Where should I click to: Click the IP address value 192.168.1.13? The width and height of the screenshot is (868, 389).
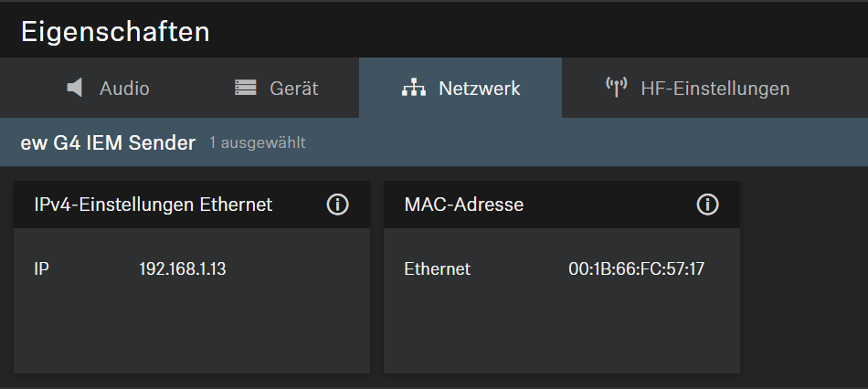pyautogui.click(x=182, y=268)
